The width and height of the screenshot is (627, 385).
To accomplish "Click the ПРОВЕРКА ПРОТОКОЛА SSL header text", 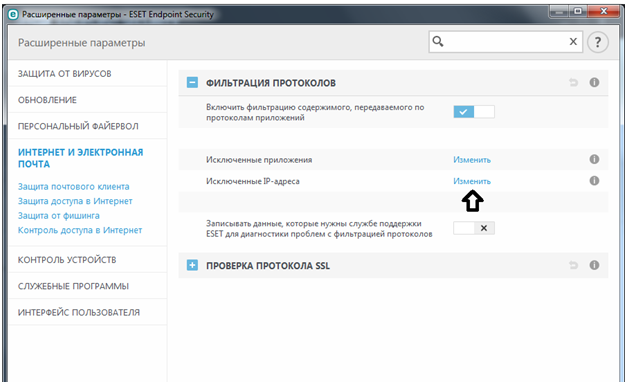I will point(268,266).
